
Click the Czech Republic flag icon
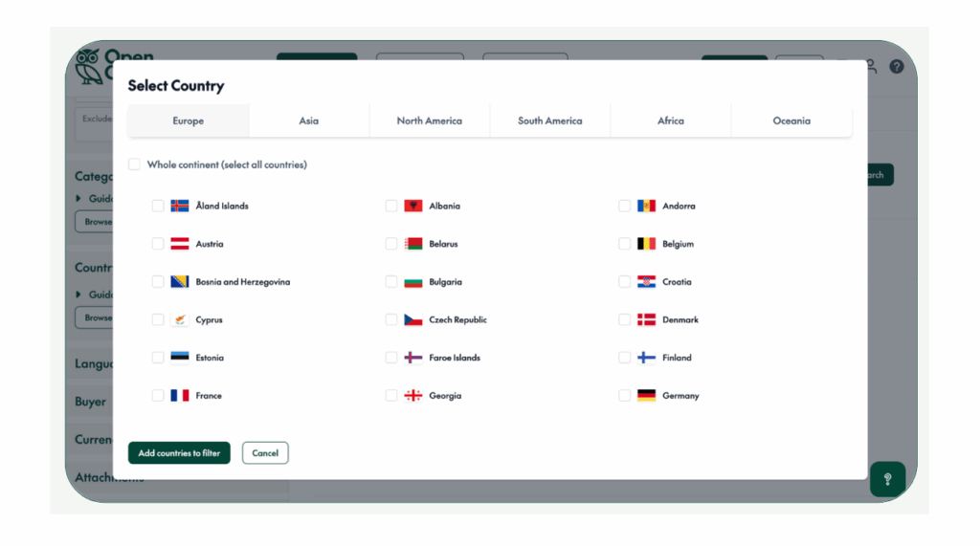coord(413,319)
